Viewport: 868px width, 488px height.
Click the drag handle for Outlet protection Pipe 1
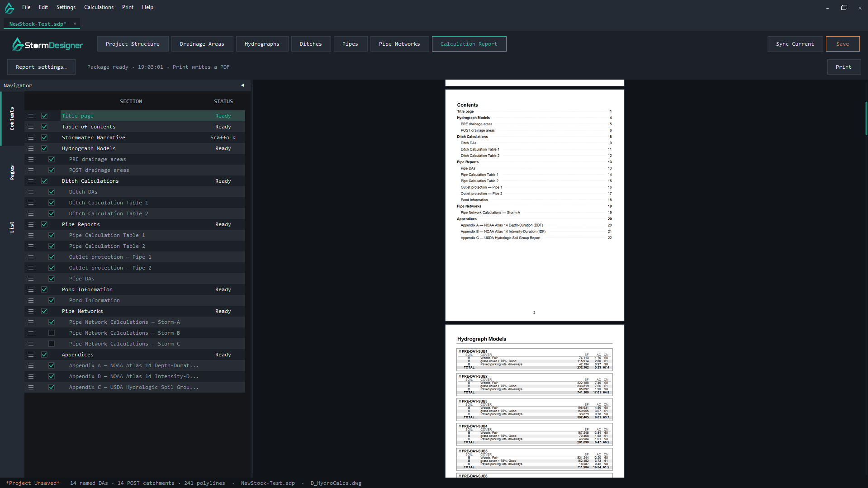coord(31,257)
